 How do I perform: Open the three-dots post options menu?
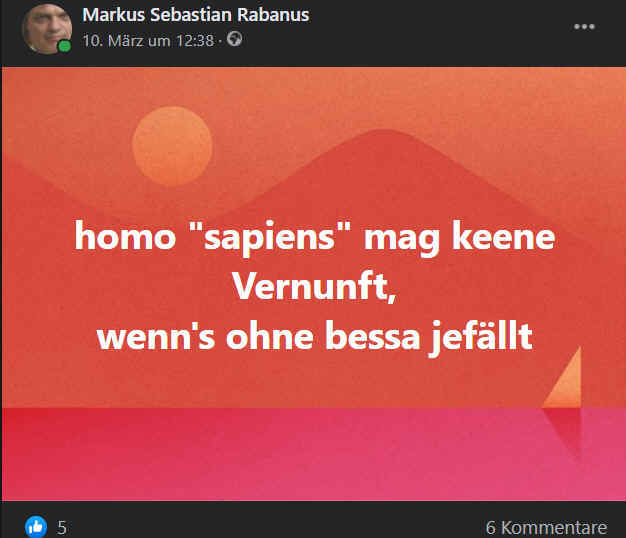(x=584, y=27)
